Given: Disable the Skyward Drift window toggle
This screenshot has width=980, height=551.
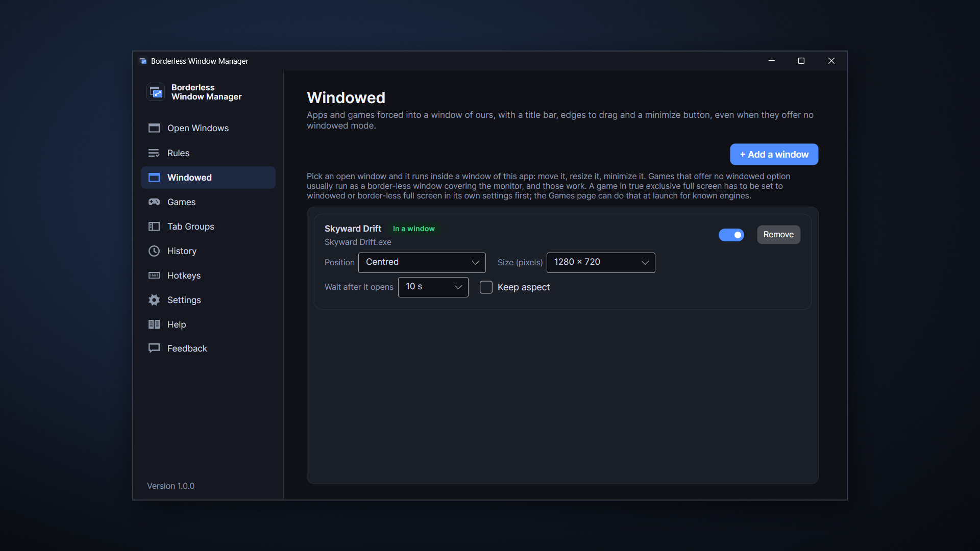Looking at the screenshot, I should (x=731, y=235).
